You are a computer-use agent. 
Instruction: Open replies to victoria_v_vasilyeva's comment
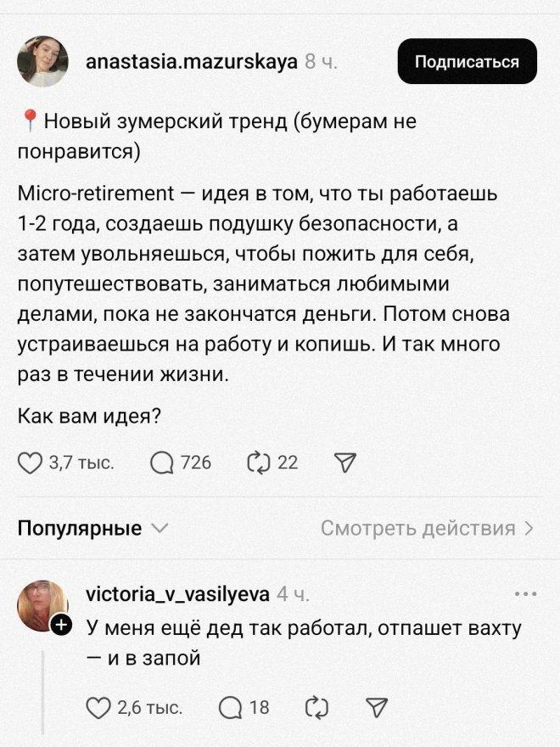[231, 707]
